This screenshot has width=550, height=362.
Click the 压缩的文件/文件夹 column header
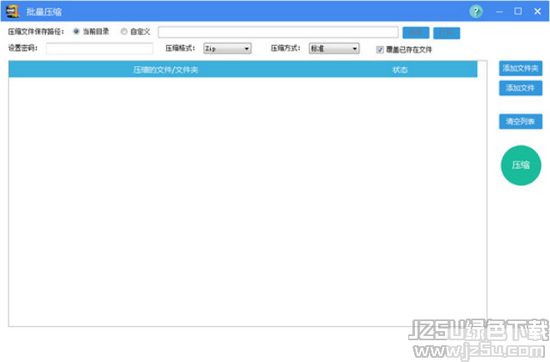(x=166, y=69)
